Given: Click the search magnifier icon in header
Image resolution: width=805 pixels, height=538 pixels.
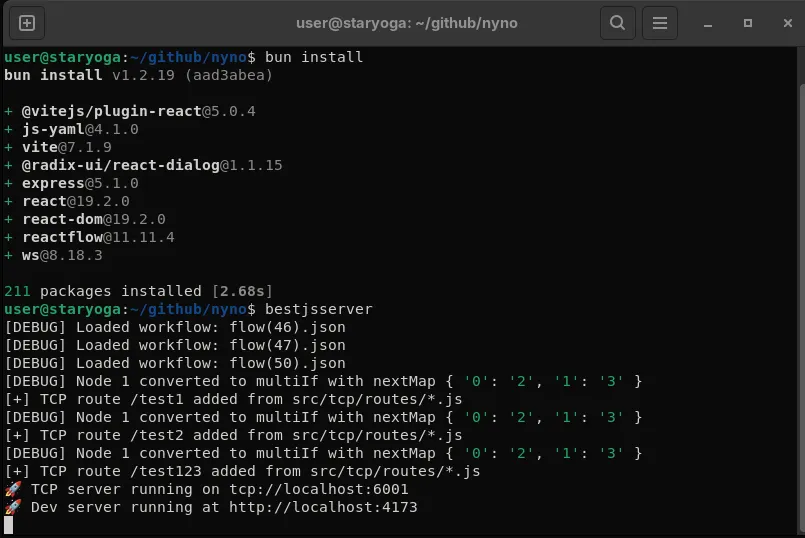Looking at the screenshot, I should pos(618,22).
